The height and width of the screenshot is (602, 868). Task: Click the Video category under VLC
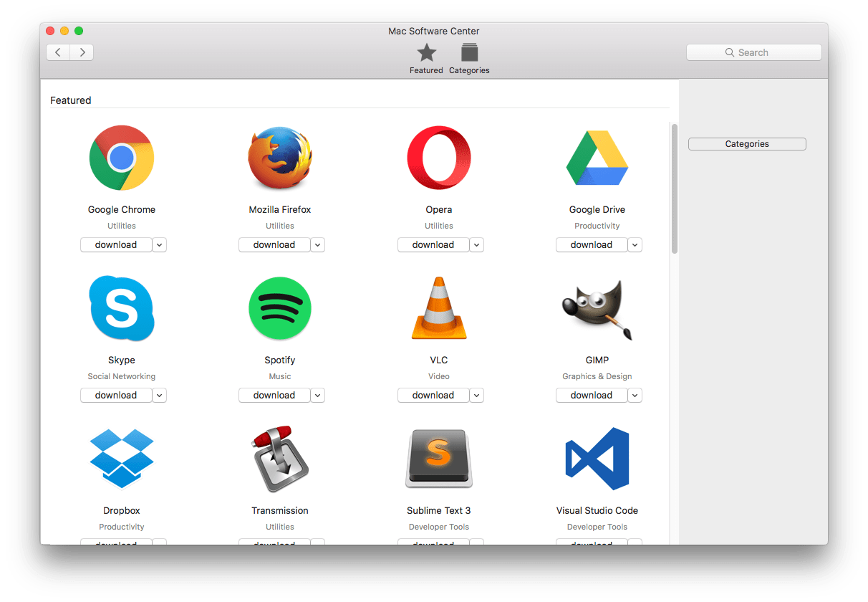439,376
